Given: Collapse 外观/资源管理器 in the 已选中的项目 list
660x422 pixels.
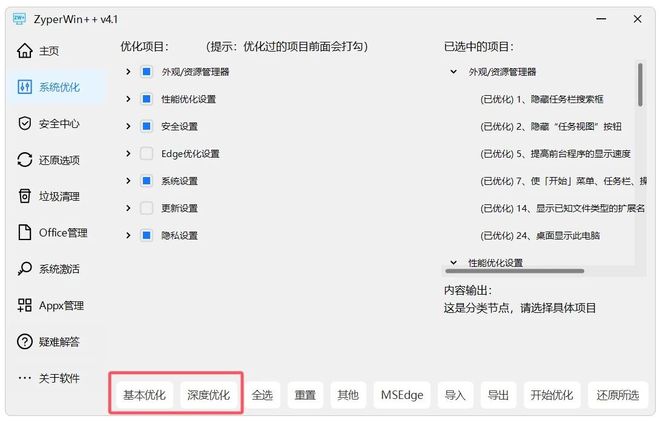Looking at the screenshot, I should click(453, 72).
